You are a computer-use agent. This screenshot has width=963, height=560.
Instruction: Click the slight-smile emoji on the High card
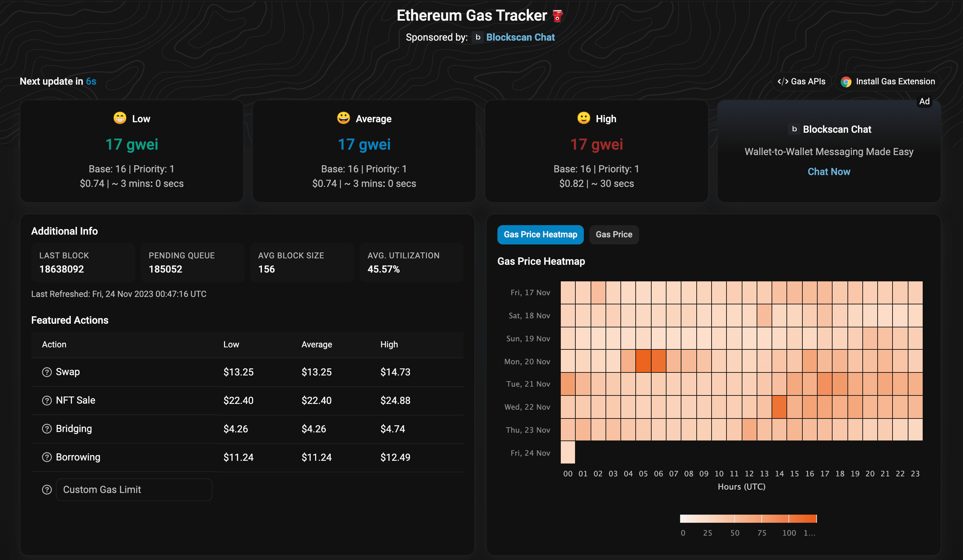583,118
